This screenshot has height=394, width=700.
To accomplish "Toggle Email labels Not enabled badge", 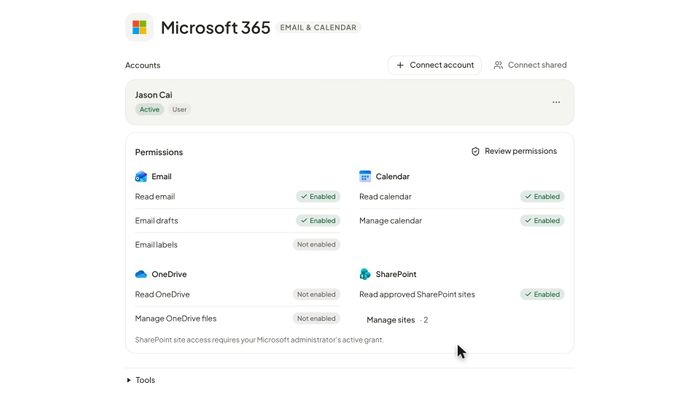I will (x=316, y=245).
